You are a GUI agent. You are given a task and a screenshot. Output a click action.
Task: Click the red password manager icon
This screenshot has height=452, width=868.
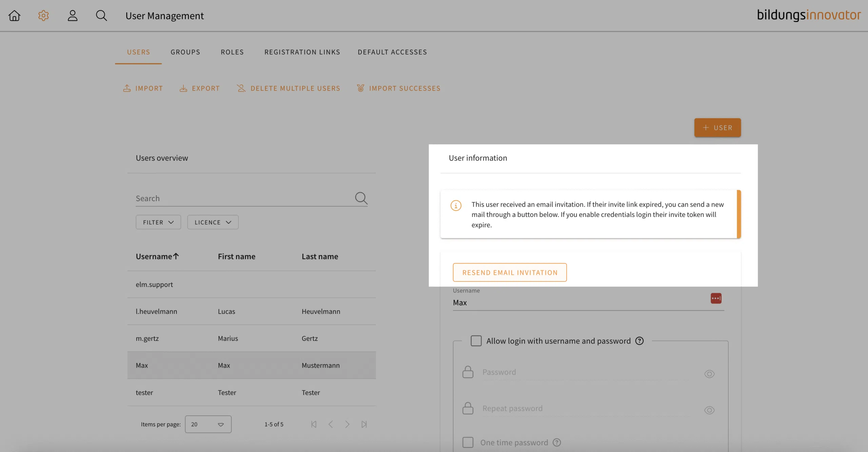coord(716,298)
